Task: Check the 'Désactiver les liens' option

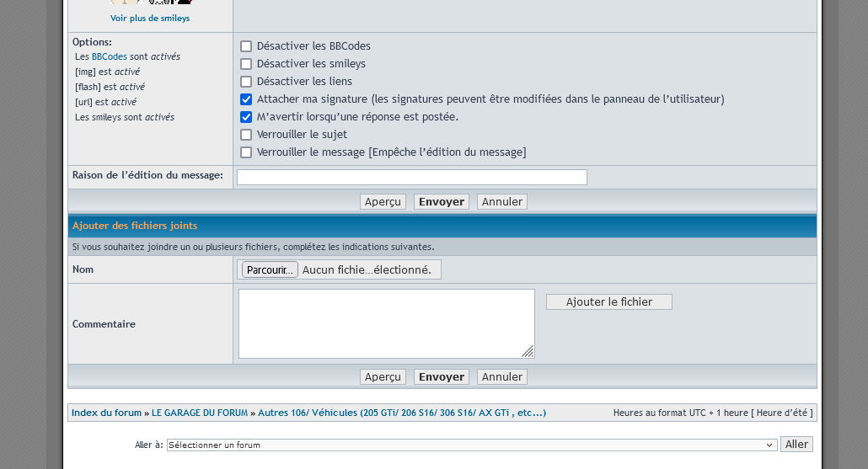Action: (x=246, y=82)
